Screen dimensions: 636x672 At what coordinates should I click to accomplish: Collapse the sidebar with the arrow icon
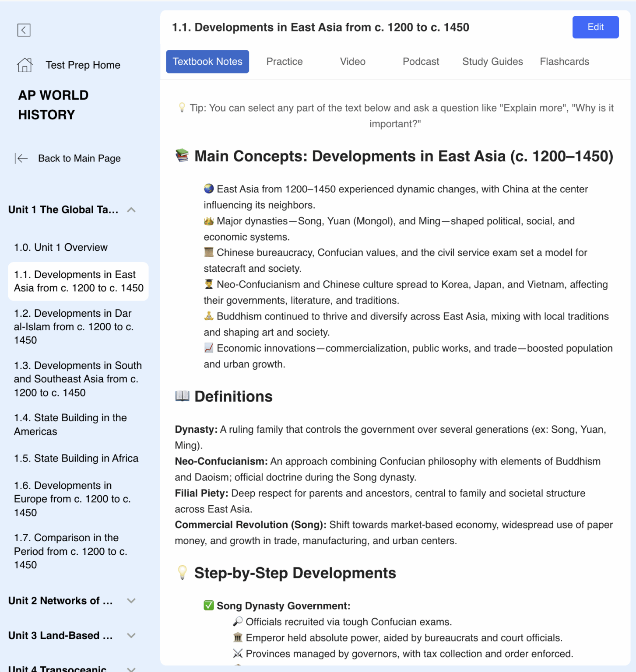pos(24,30)
